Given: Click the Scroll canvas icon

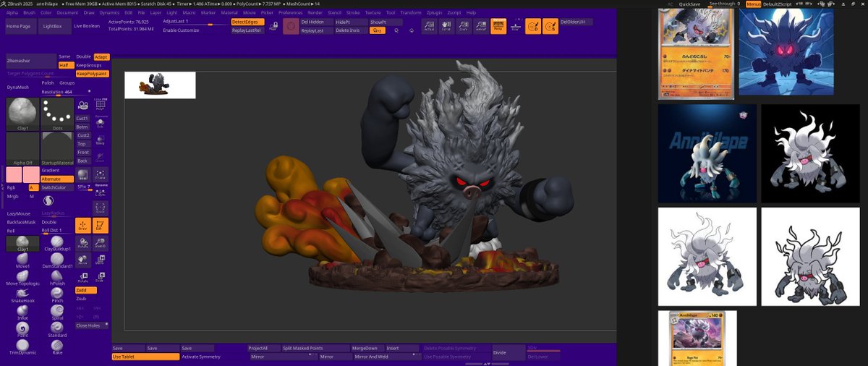Looking at the screenshot, I should tap(446, 27).
